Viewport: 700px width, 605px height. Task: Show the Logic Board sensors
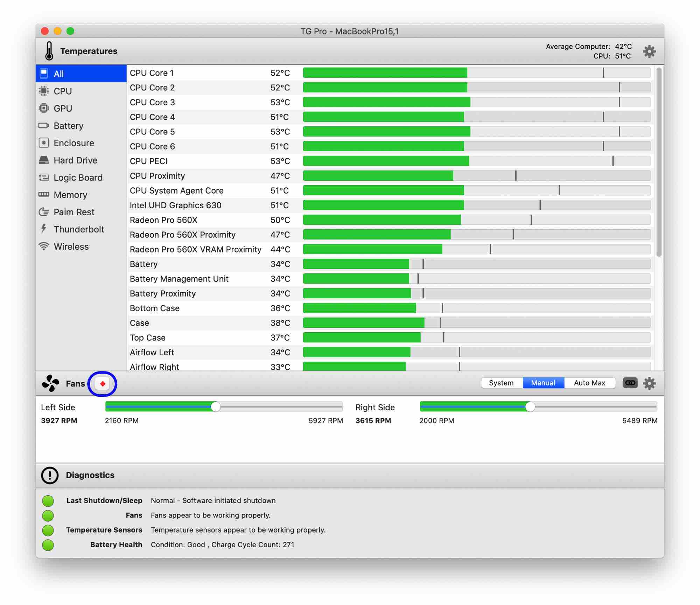pos(78,178)
